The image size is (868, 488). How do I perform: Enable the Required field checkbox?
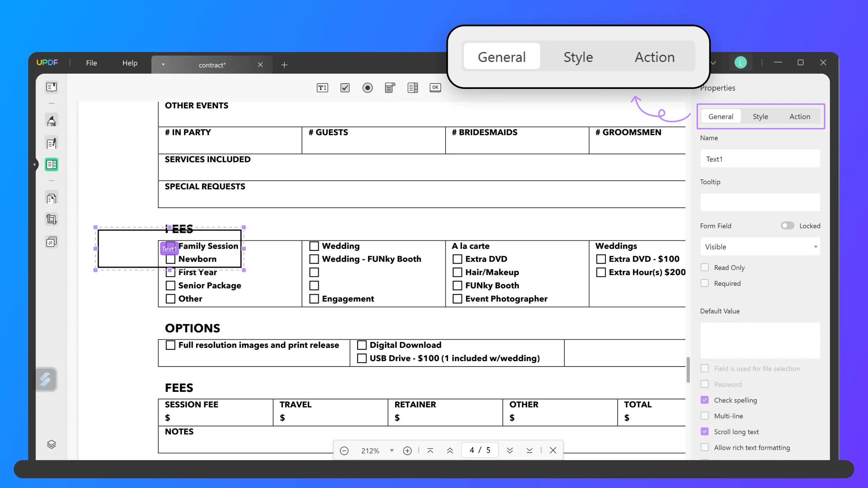tap(704, 282)
